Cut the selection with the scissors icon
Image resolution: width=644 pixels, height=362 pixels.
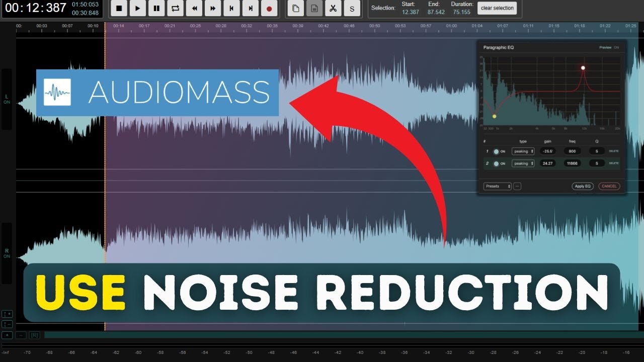(x=333, y=8)
